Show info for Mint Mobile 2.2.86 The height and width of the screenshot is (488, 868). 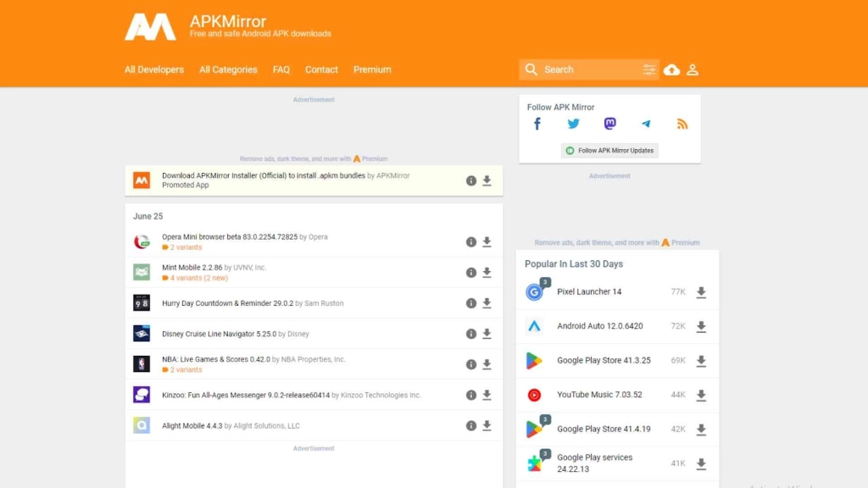471,273
